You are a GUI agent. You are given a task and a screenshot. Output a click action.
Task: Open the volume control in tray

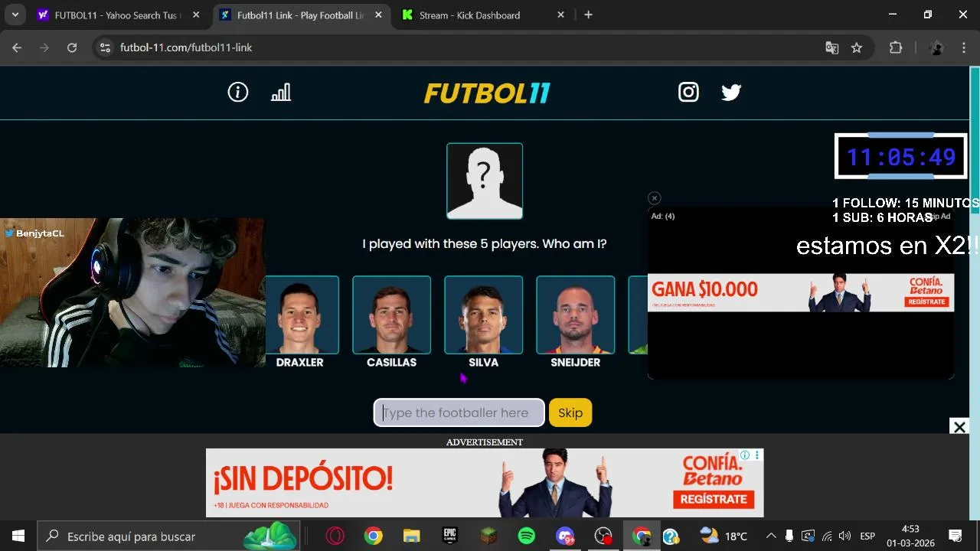pos(844,536)
